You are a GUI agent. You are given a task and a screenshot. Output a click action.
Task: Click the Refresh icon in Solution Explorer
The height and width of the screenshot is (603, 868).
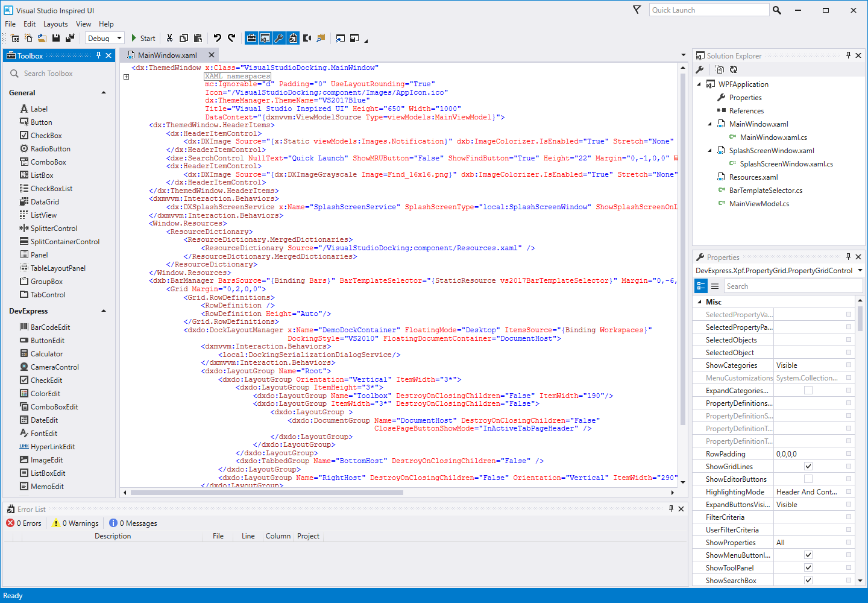734,69
